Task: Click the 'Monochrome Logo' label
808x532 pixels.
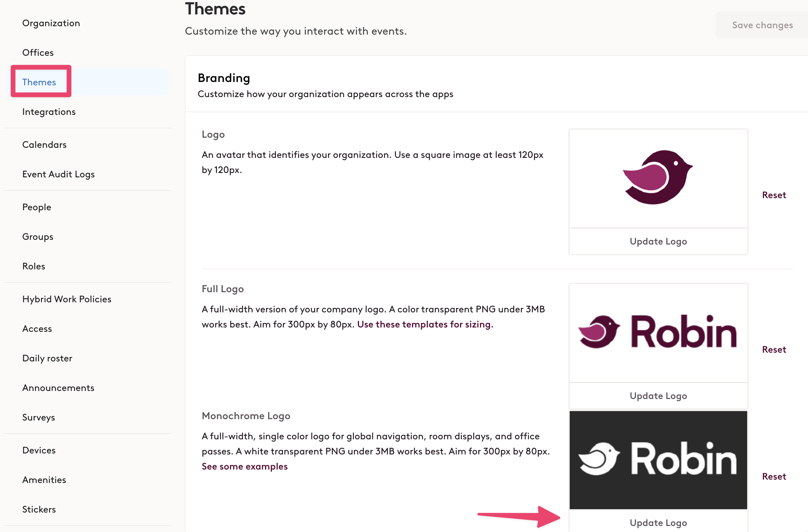Action: (x=246, y=416)
